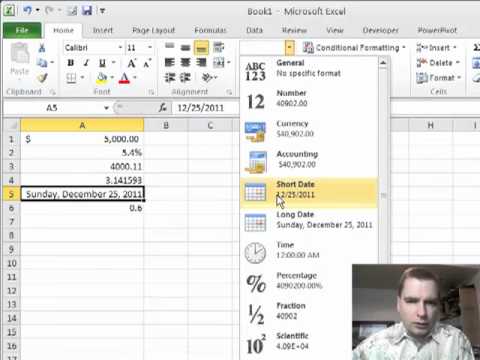Choose Number format 40902.00
This screenshot has width=480, height=360.
(309, 101)
